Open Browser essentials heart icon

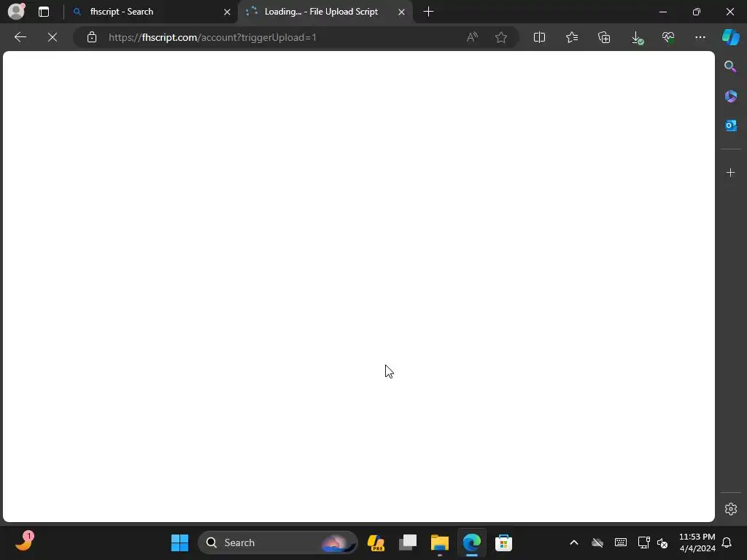tap(668, 37)
